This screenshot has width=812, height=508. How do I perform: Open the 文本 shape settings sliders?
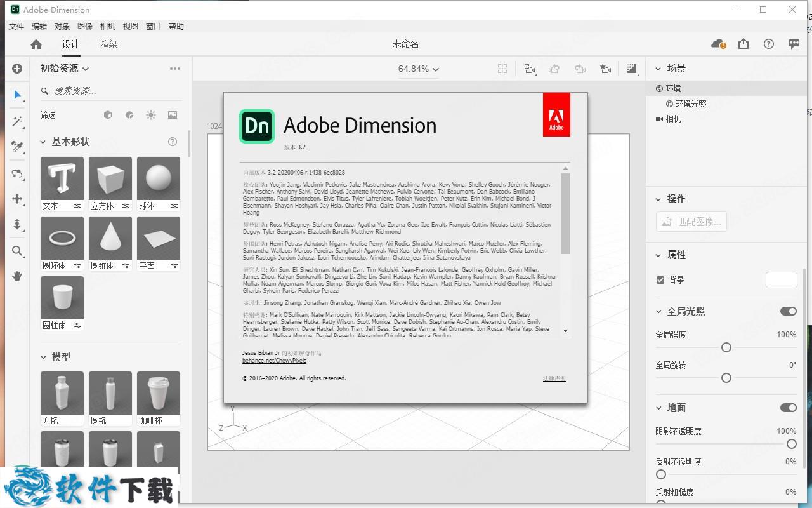point(77,206)
